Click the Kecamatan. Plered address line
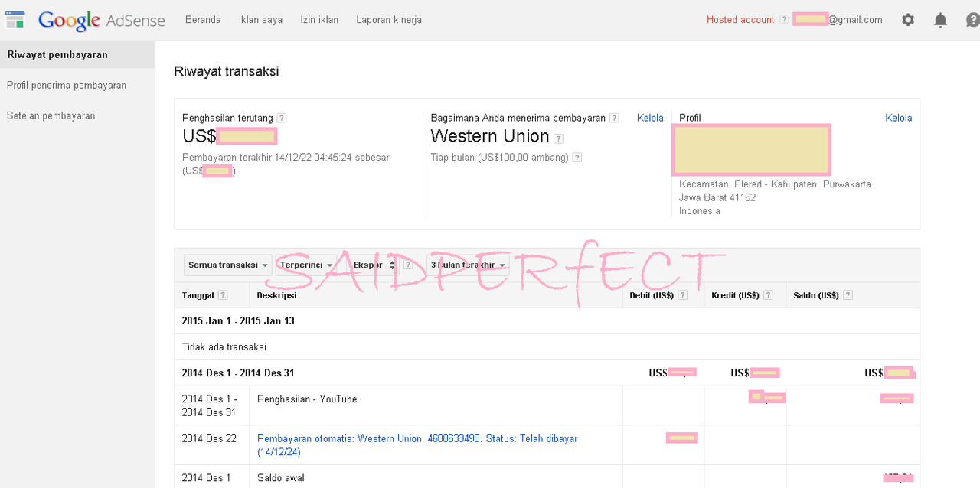The image size is (980, 488). coord(775,184)
